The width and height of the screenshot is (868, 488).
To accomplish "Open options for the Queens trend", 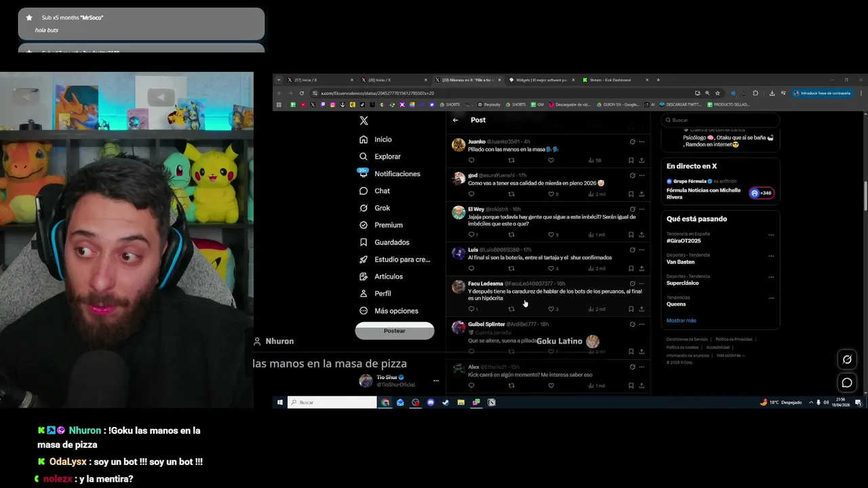I will (771, 298).
